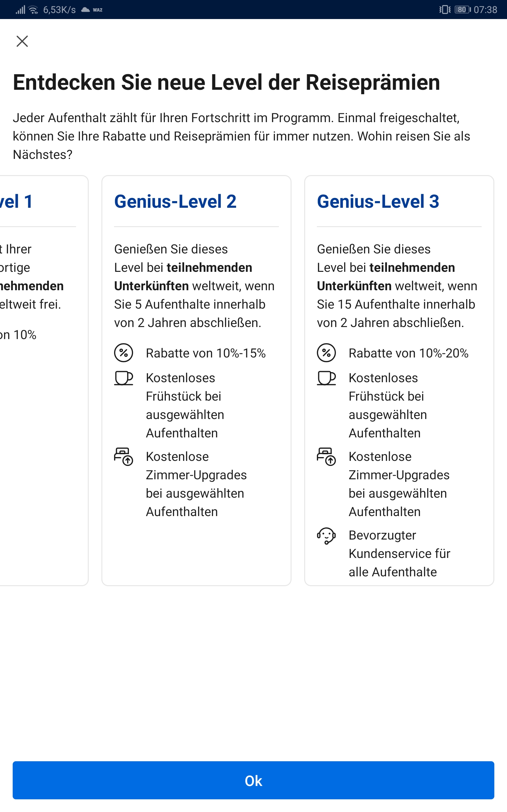Viewport: 507px width, 812px height.
Task: Click "Rabatte von 10%-20%" text
Action: point(408,353)
